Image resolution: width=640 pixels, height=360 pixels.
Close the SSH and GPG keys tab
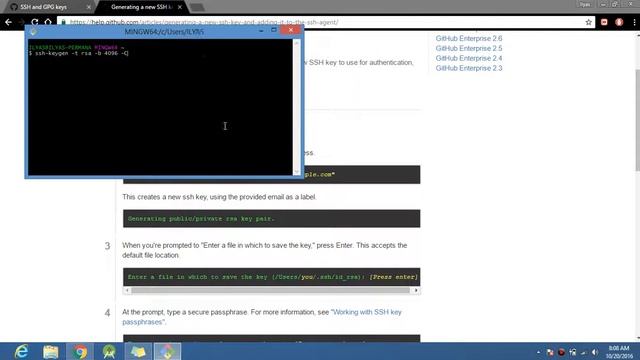[89, 7]
